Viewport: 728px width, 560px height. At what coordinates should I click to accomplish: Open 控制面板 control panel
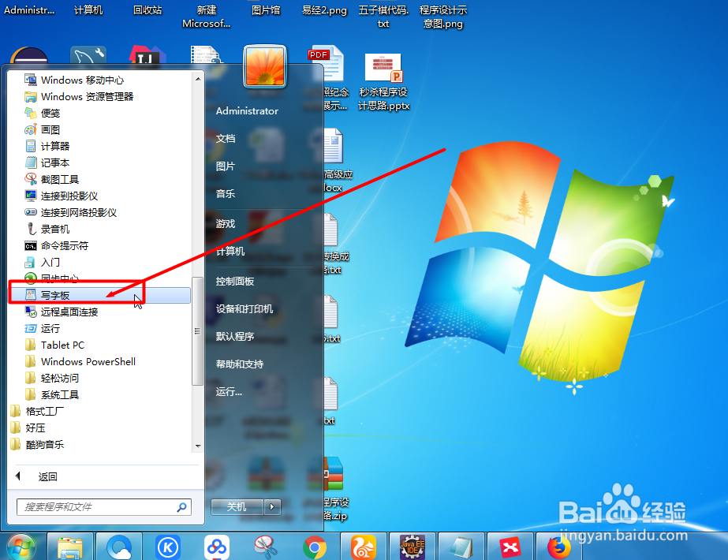pyautogui.click(x=235, y=282)
